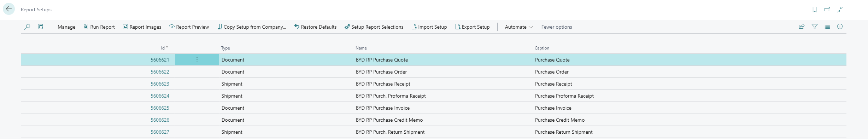Click Export Setup

[x=473, y=27]
